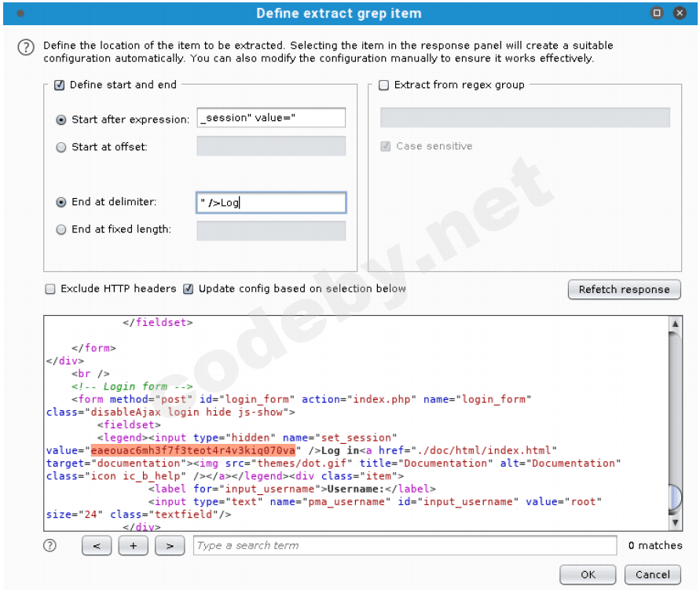Select the End at delimiter radio button
The width and height of the screenshot is (700, 590).
click(61, 202)
